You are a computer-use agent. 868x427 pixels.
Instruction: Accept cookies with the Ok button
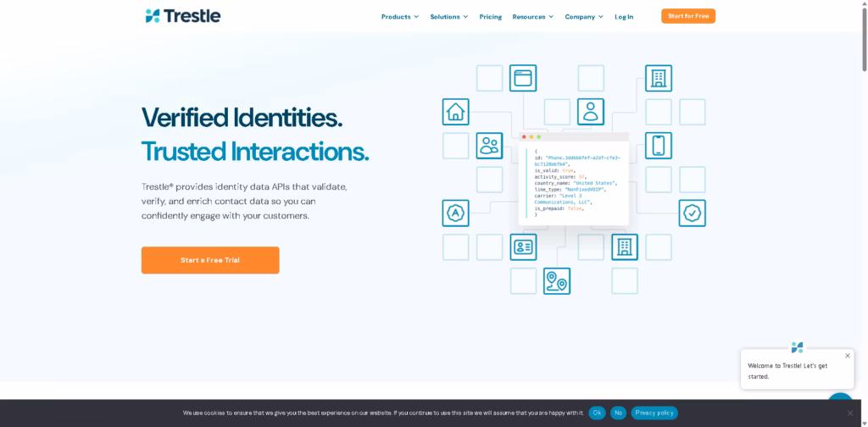597,413
